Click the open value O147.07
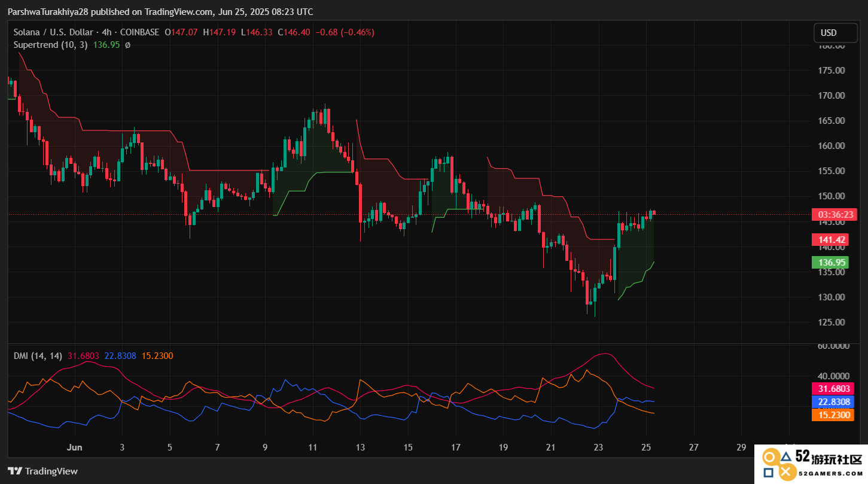 click(182, 32)
